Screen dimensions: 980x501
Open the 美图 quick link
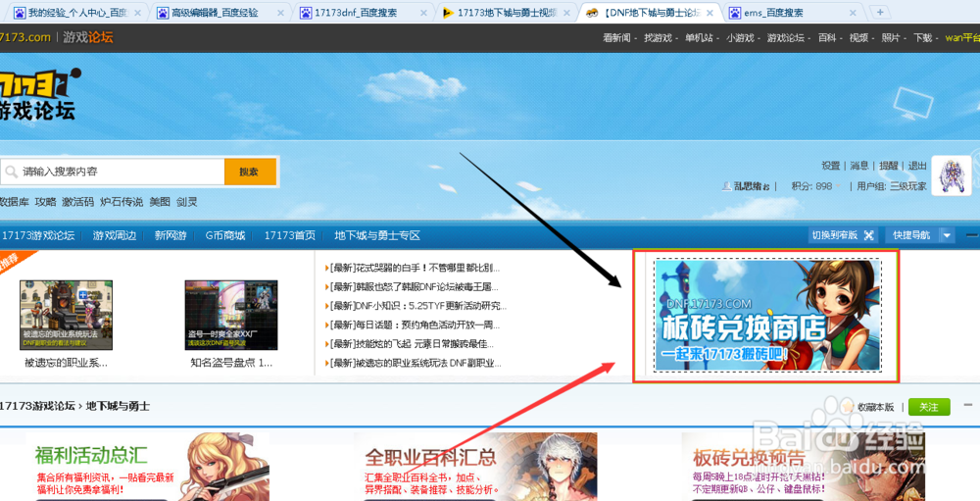pos(160,201)
